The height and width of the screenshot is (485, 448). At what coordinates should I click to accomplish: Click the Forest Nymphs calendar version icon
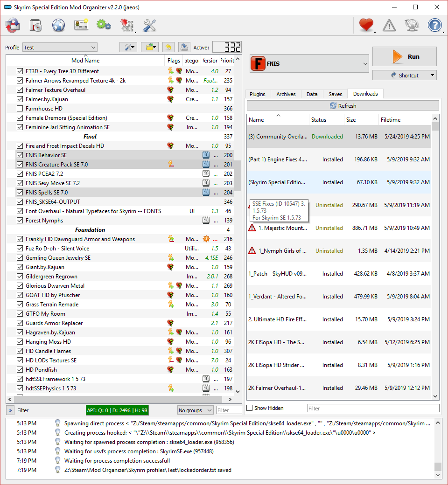(x=206, y=220)
